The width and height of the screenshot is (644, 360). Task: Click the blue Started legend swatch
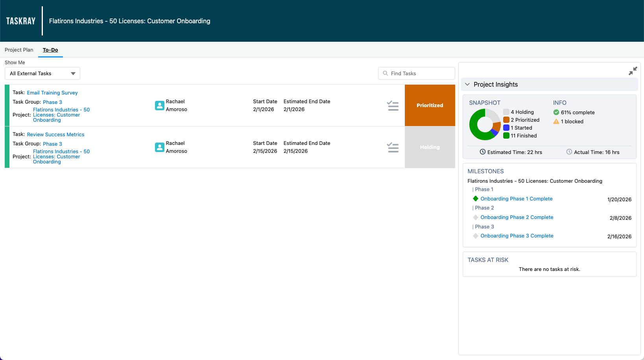coord(506,128)
